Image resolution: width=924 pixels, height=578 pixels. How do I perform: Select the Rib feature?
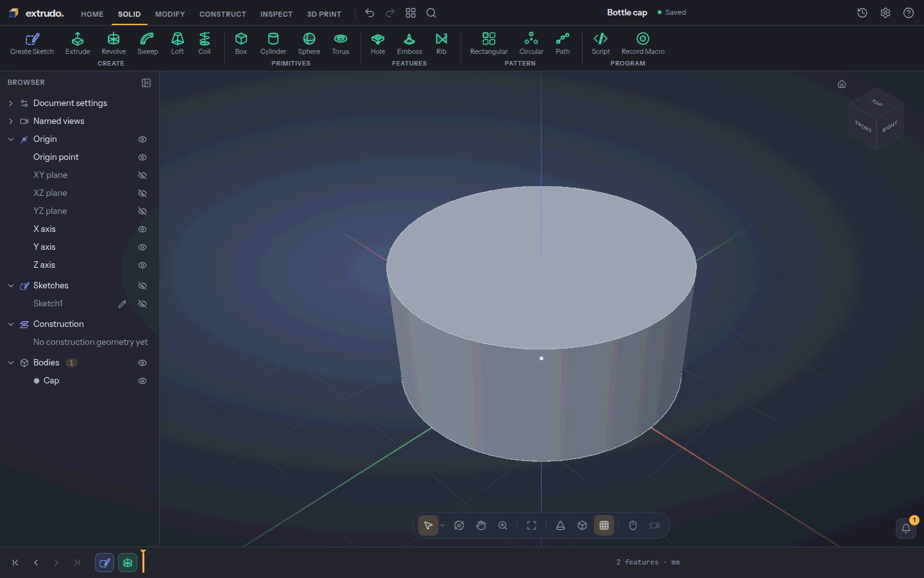(x=441, y=44)
